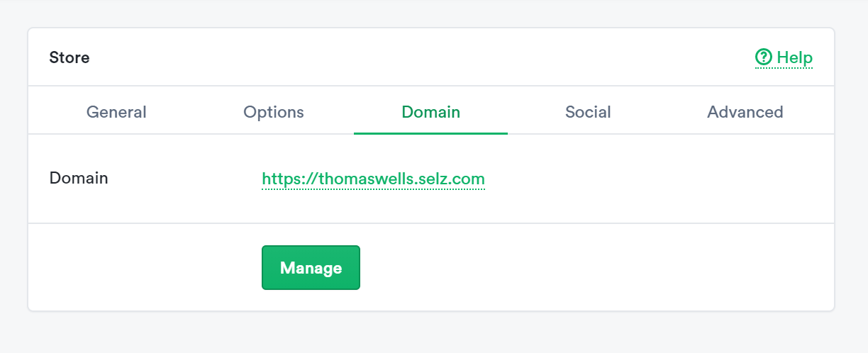
Task: Click the Store panel heading
Action: pos(69,57)
